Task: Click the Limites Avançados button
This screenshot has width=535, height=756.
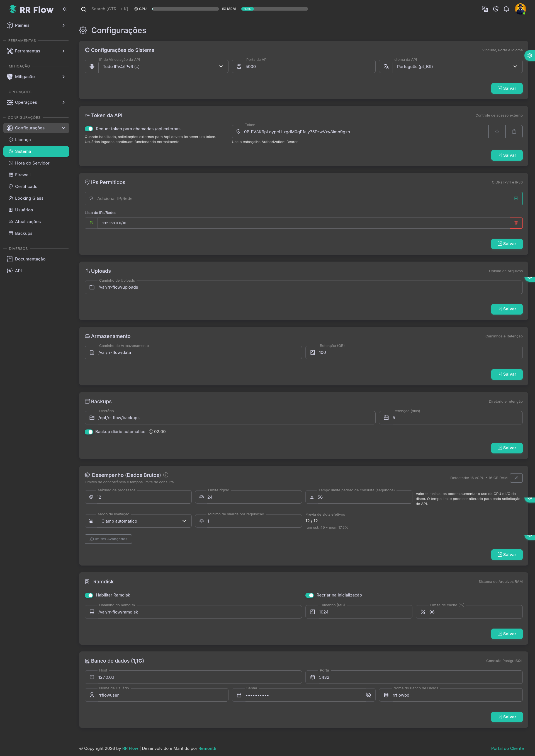Action: pyautogui.click(x=108, y=539)
